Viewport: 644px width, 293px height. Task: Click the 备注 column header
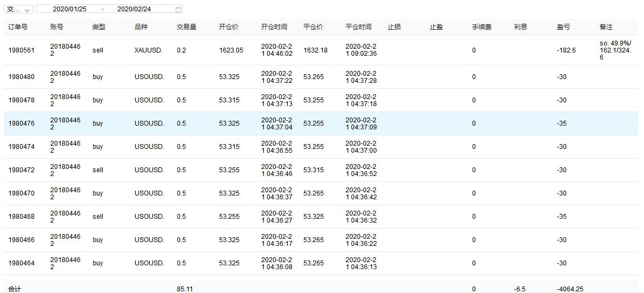point(606,27)
